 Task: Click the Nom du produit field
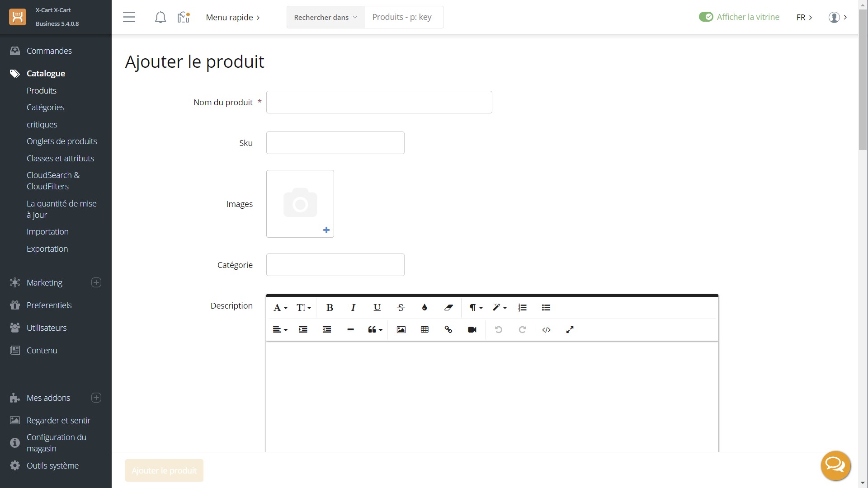[x=379, y=102]
